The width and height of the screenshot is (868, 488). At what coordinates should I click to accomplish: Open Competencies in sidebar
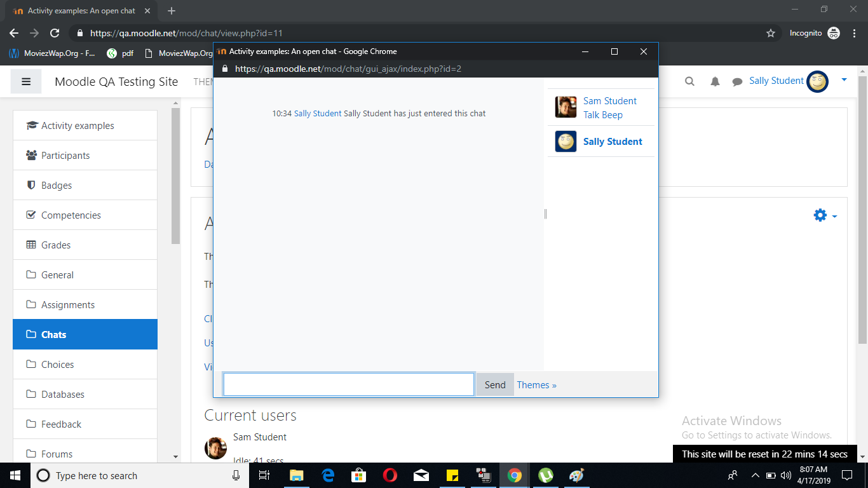(x=85, y=215)
